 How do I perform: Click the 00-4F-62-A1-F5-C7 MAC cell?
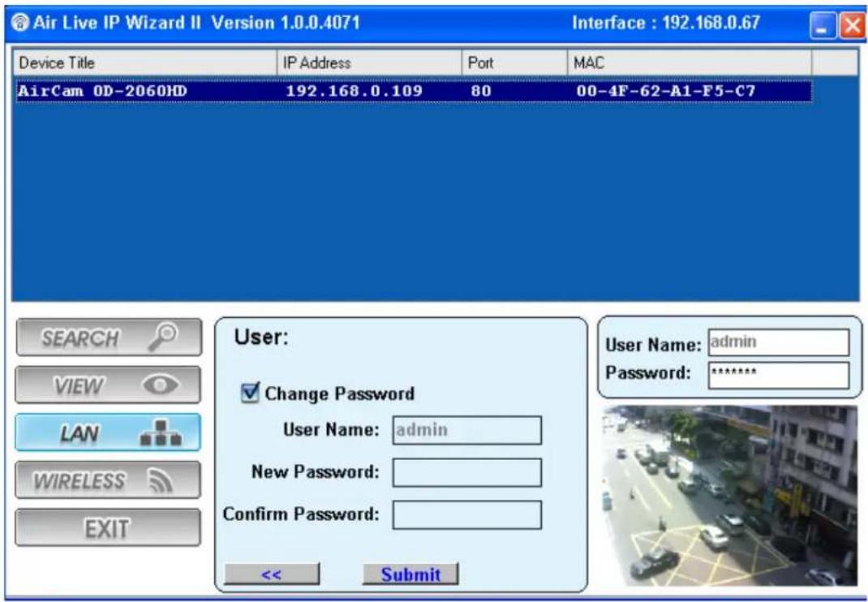coord(666,91)
